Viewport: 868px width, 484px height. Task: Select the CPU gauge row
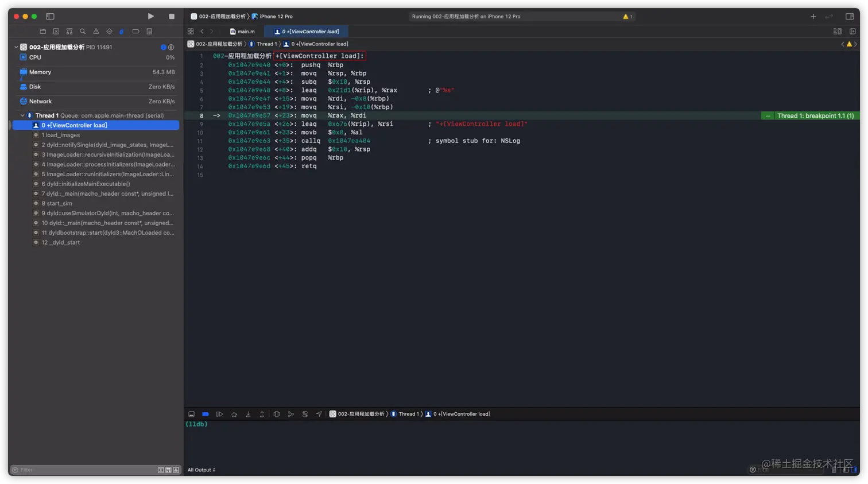pos(96,57)
